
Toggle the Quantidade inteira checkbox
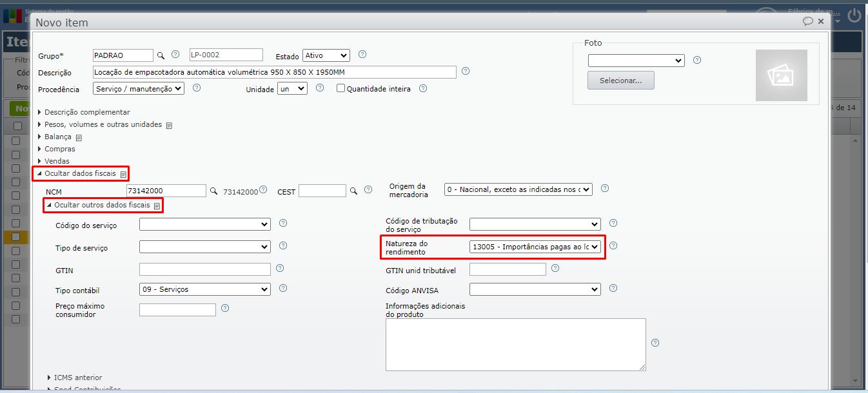point(341,89)
